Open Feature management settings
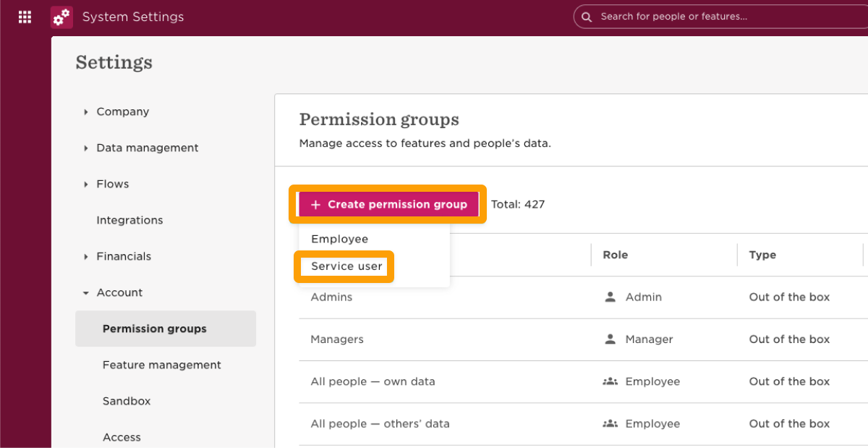This screenshot has width=868, height=448. pyautogui.click(x=161, y=365)
